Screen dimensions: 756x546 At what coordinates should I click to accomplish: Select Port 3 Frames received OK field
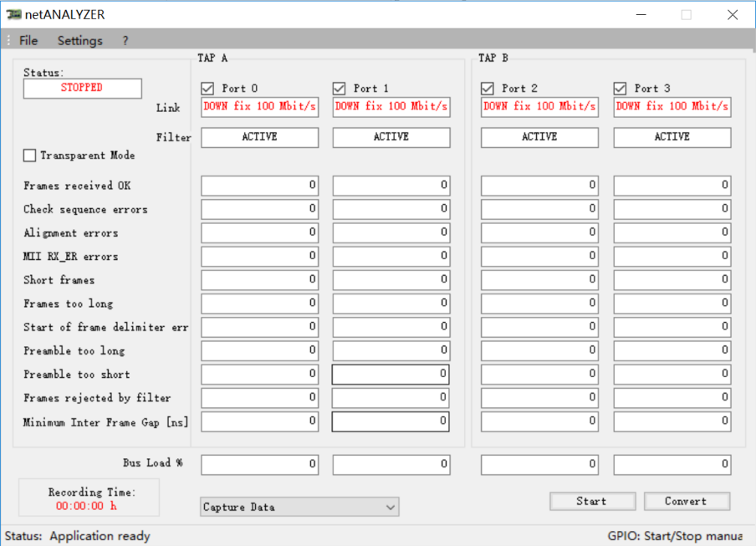[x=672, y=186]
